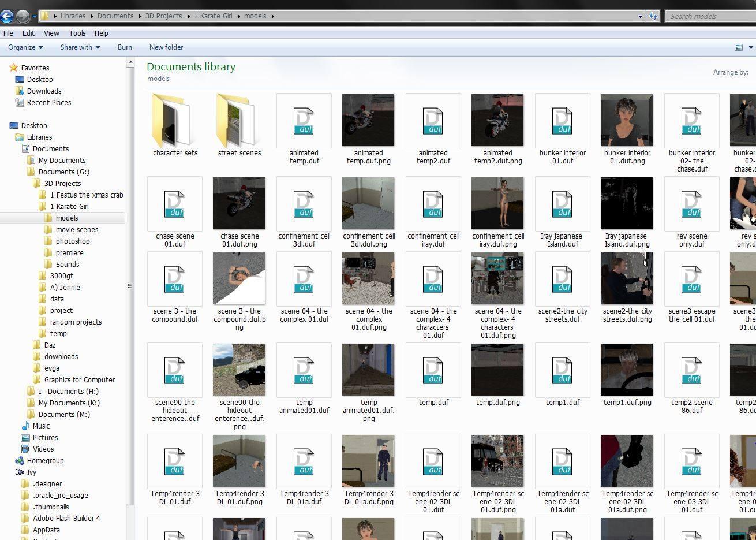756x540 pixels.
Task: Open the Help menu
Action: point(102,33)
